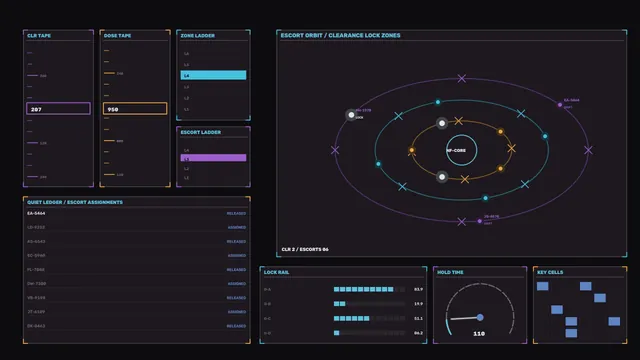Click the Lock Rail bar with value 83.9
This screenshot has width=640, height=360.
click(x=369, y=289)
